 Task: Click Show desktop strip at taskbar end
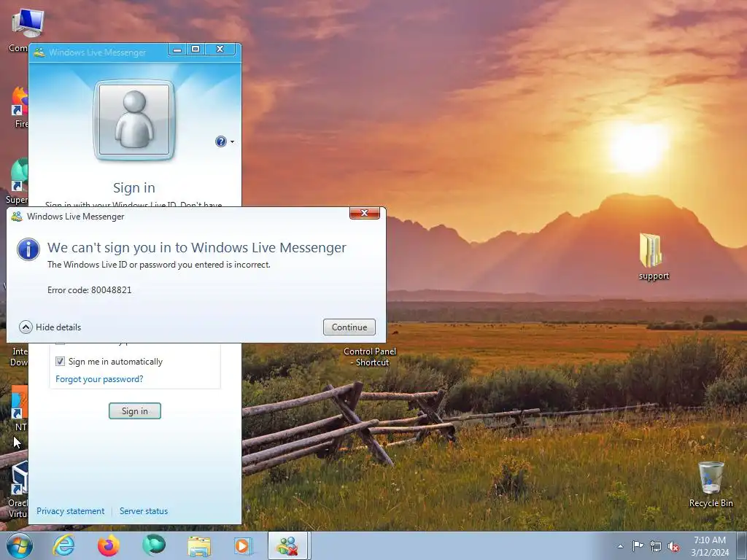click(x=742, y=545)
